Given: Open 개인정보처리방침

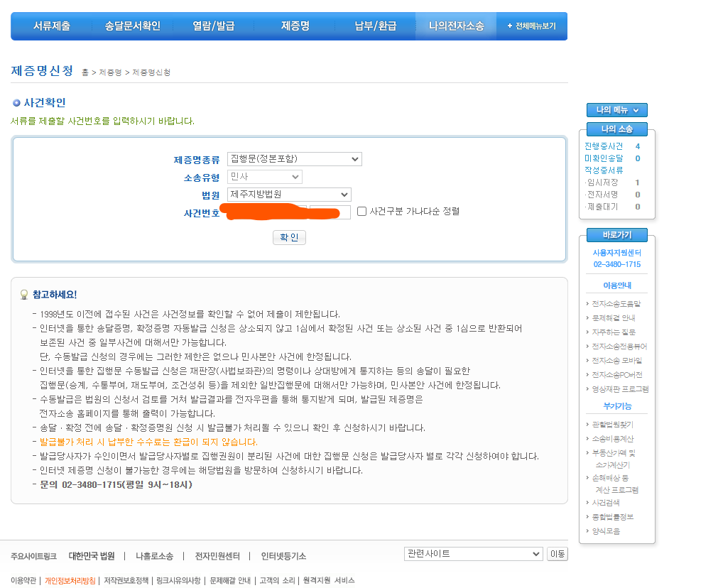Looking at the screenshot, I should coord(70,581).
